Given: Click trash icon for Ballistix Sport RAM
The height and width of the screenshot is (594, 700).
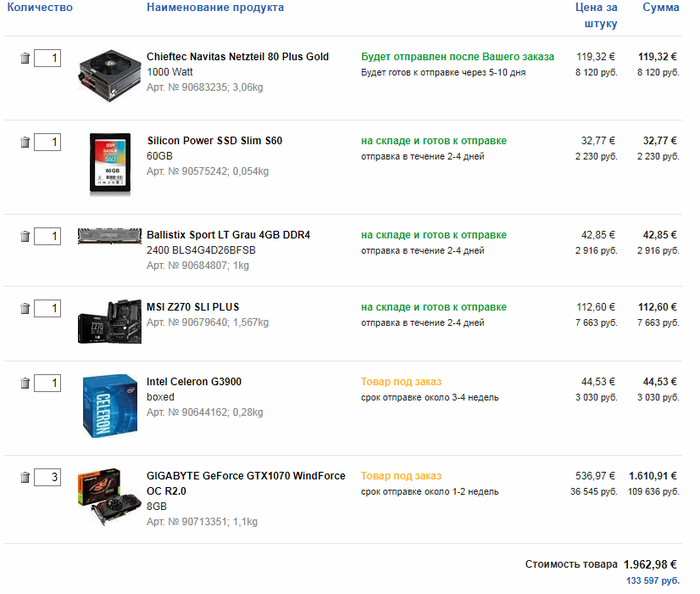Looking at the screenshot, I should coord(25,236).
